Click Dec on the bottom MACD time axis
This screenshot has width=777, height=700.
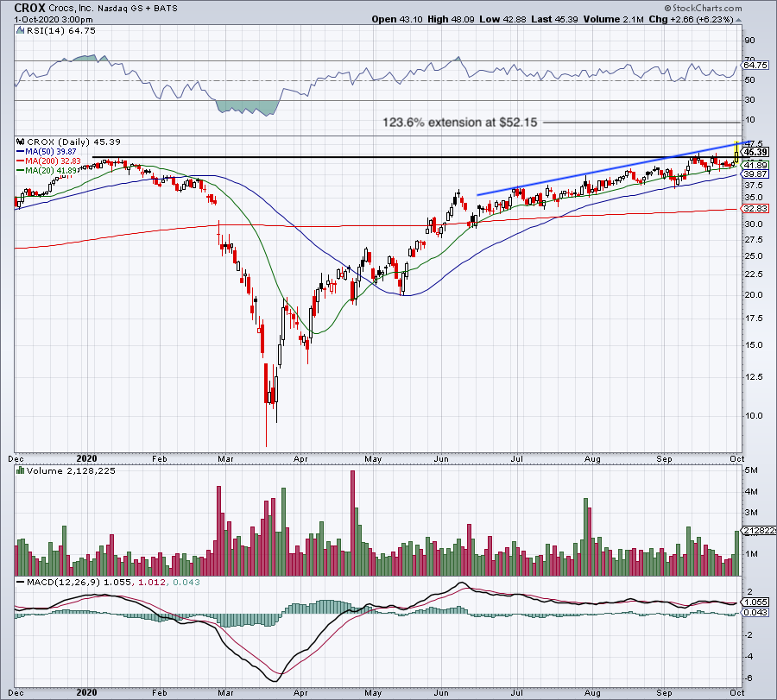point(16,692)
